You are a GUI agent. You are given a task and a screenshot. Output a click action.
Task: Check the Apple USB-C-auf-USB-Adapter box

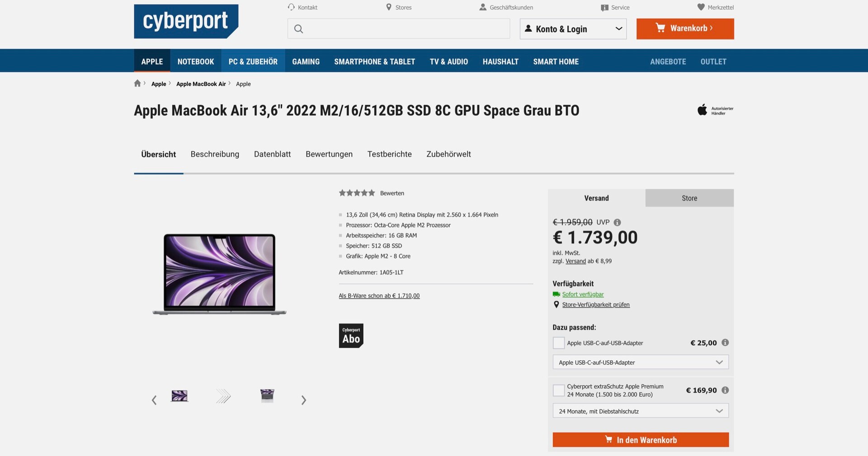point(559,343)
